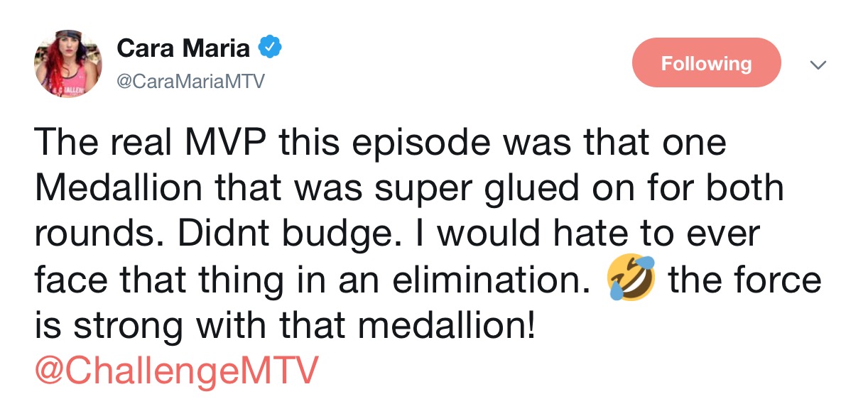Toggle the Following button to unfollow
This screenshot has width=868, height=399.
[706, 63]
